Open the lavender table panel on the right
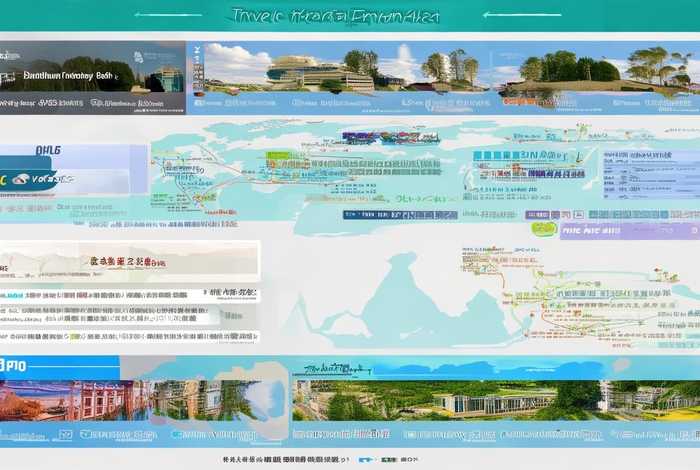The image size is (700, 470). tap(651, 175)
